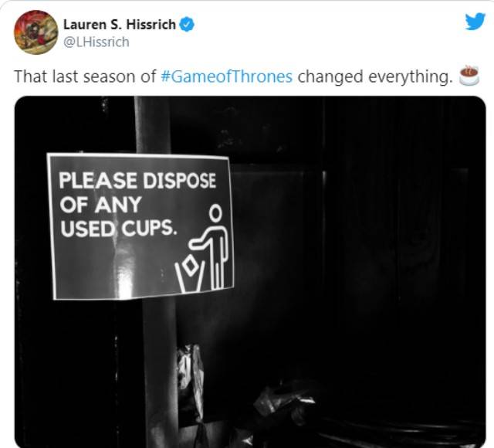Image resolution: width=494 pixels, height=448 pixels.
Task: Open Lauren S. Hissrich's profile avatar
Action: 36,32
